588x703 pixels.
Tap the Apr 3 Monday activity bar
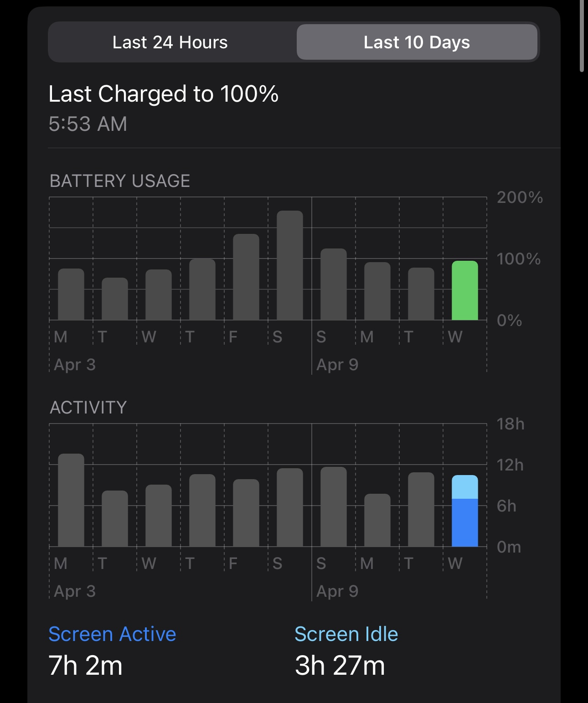pos(71,500)
